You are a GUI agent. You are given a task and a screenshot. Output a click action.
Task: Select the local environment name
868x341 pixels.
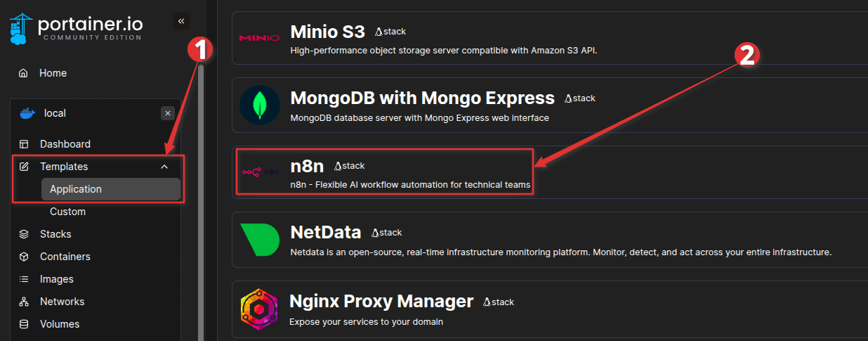point(55,113)
